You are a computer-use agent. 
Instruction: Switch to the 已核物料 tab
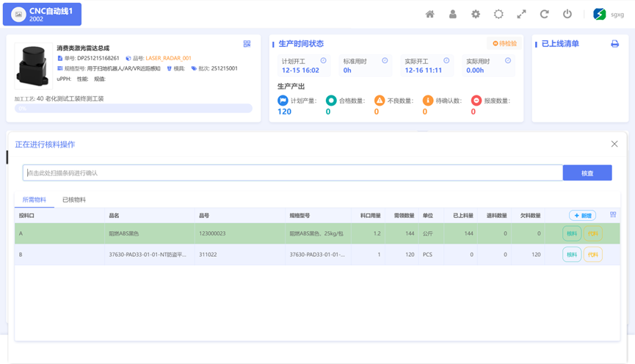point(74,200)
